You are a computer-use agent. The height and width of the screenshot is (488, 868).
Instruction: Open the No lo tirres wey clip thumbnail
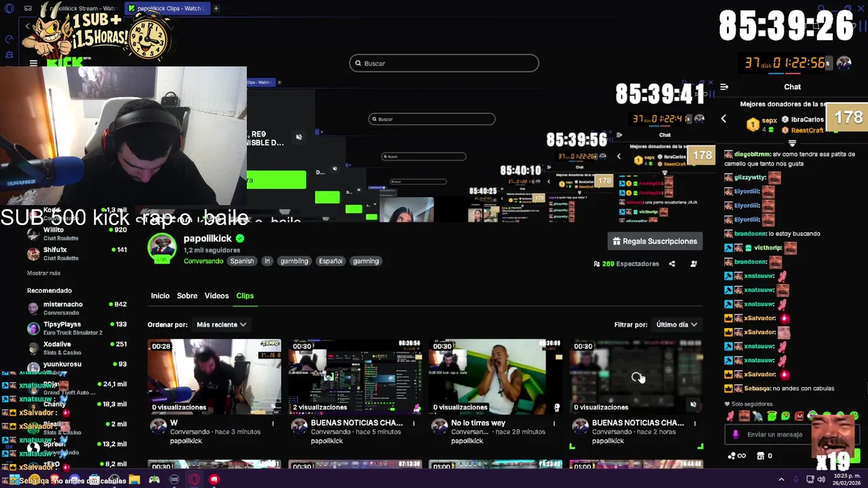pyautogui.click(x=495, y=376)
